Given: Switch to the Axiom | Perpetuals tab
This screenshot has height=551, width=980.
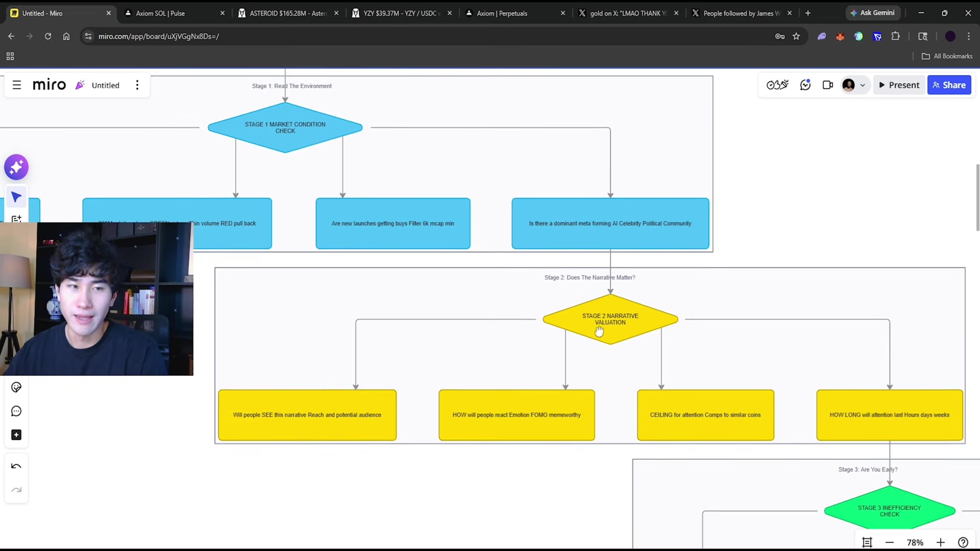Looking at the screenshot, I should point(515,13).
